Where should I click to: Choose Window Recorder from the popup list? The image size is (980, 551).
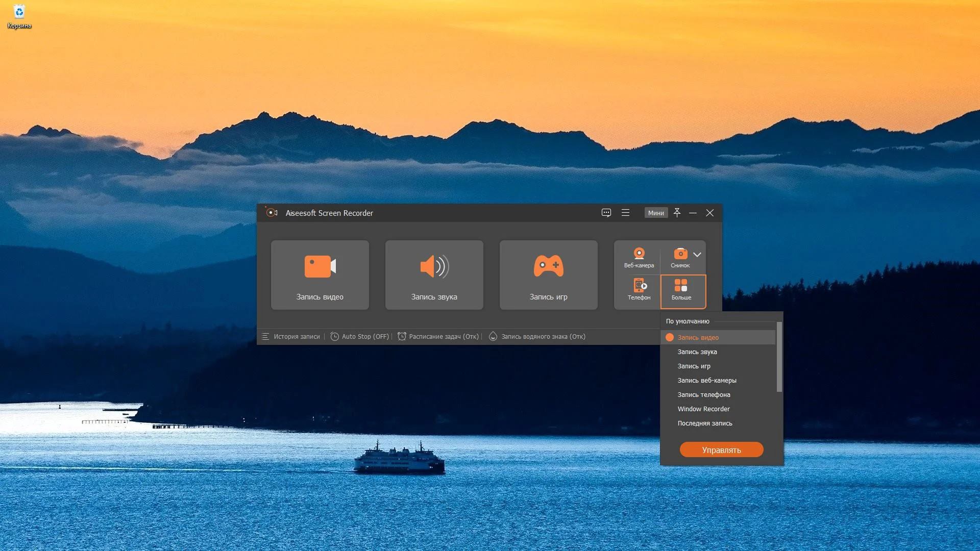(x=703, y=409)
